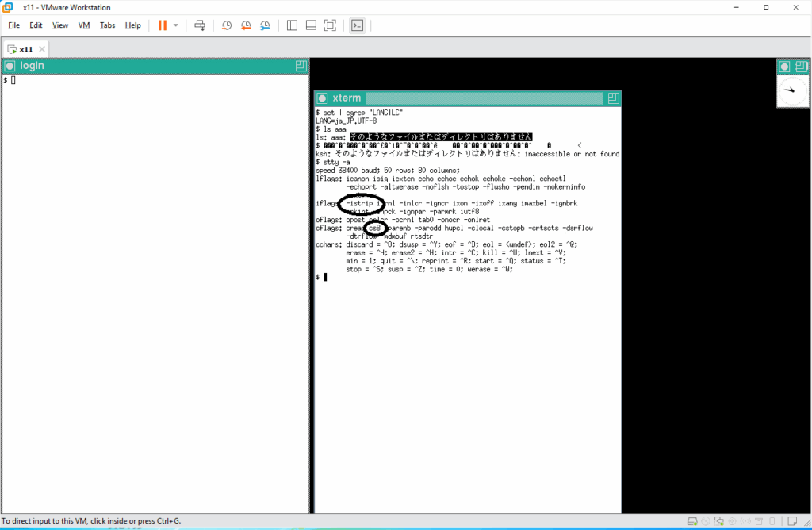The width and height of the screenshot is (812, 530).
Task: Click the login window's menu button at left of title
Action: click(x=10, y=66)
